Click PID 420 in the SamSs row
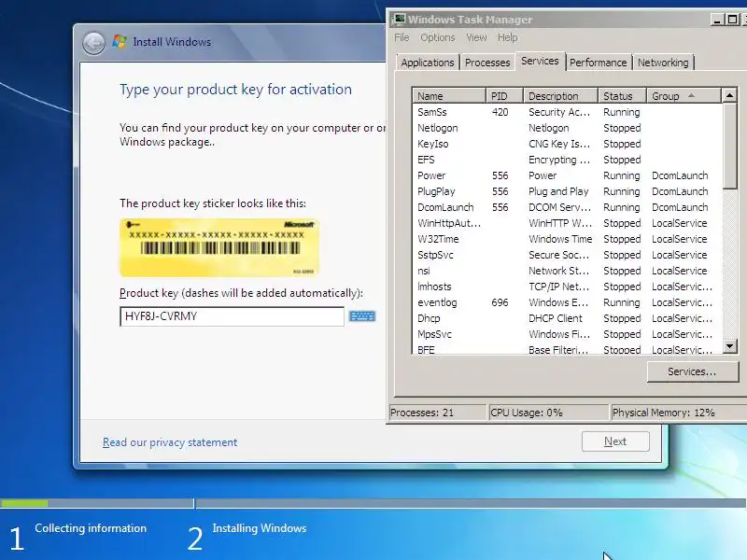Viewport: 747px width, 560px height. pos(500,112)
